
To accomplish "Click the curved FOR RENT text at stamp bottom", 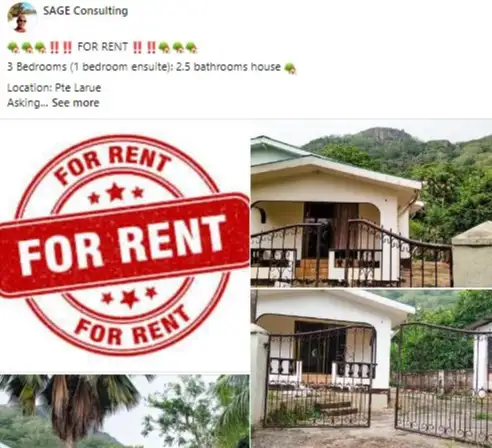I will (x=133, y=327).
